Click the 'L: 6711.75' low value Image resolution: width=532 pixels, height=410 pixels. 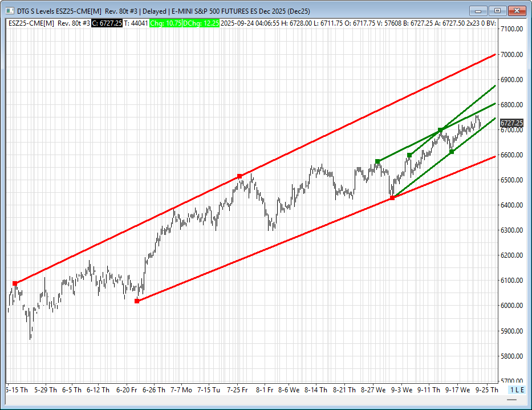click(x=328, y=23)
